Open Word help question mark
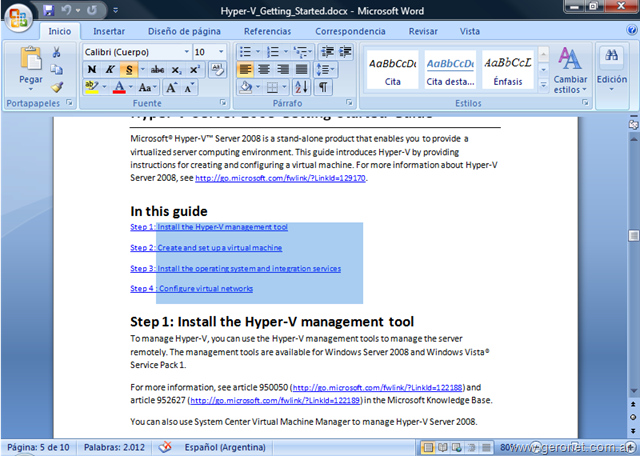The height and width of the screenshot is (456, 640). tap(632, 29)
